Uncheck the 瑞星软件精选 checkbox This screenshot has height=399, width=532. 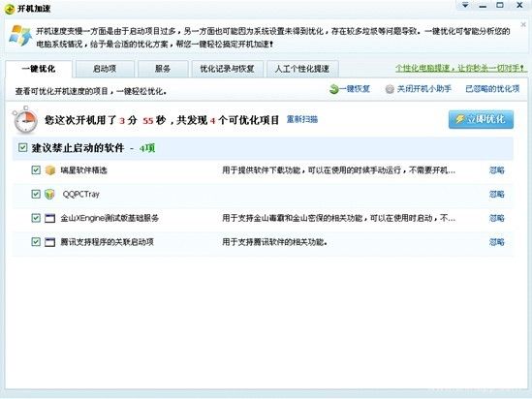click(x=36, y=169)
